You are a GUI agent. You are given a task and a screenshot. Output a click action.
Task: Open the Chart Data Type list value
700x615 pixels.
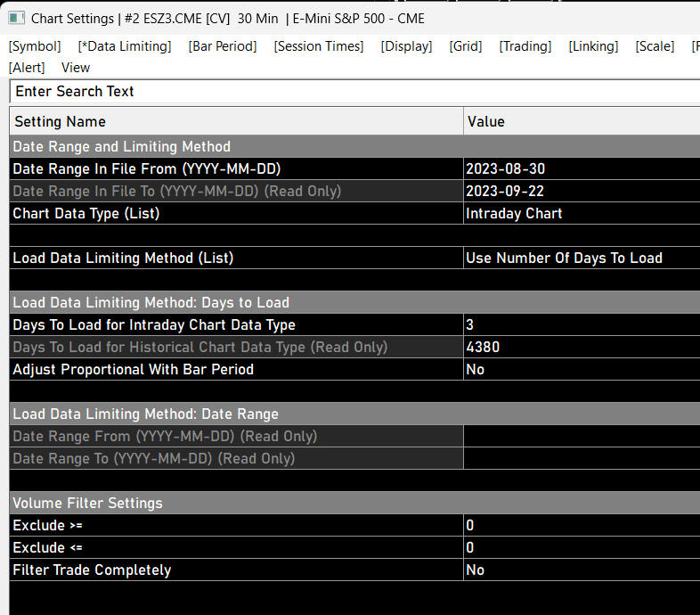pos(581,214)
